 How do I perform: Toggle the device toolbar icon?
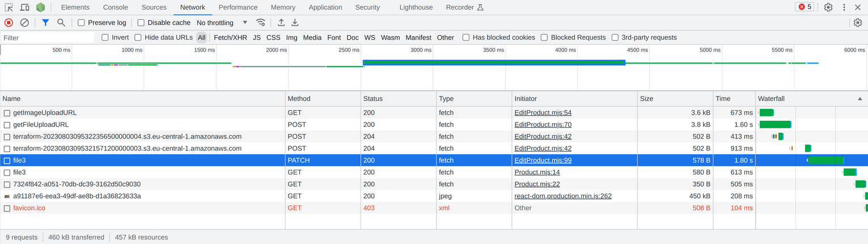click(25, 7)
